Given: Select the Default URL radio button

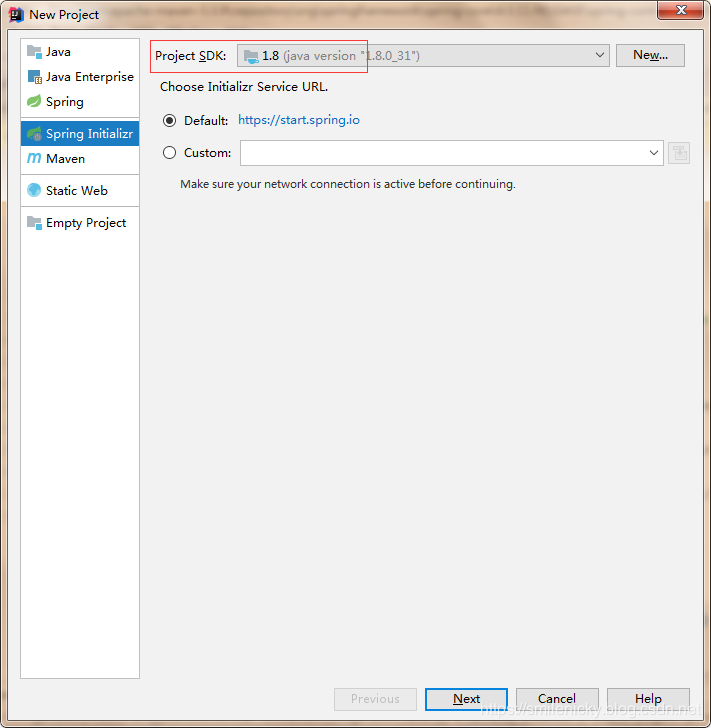Looking at the screenshot, I should tap(170, 121).
